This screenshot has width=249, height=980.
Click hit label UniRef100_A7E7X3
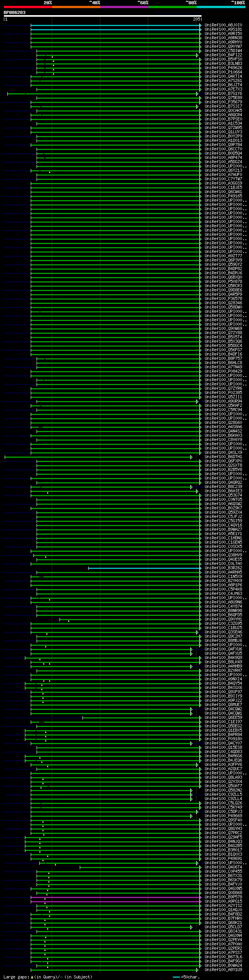tap(223, 89)
